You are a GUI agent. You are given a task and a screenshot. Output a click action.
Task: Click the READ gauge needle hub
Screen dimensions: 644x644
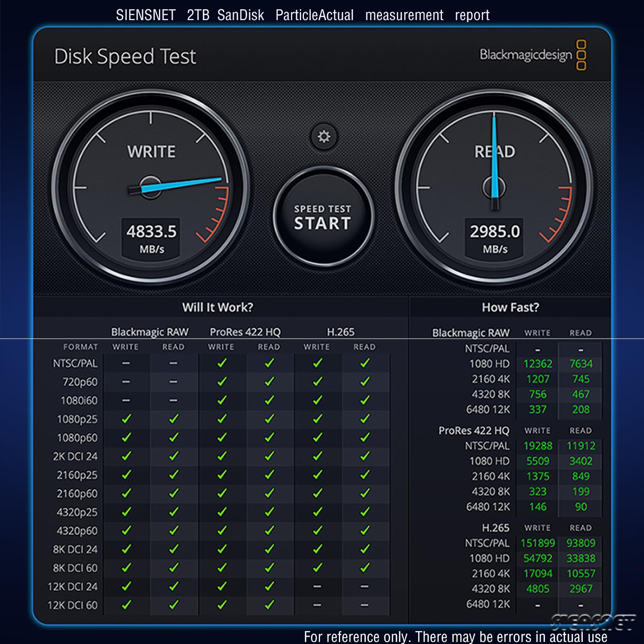tap(494, 187)
